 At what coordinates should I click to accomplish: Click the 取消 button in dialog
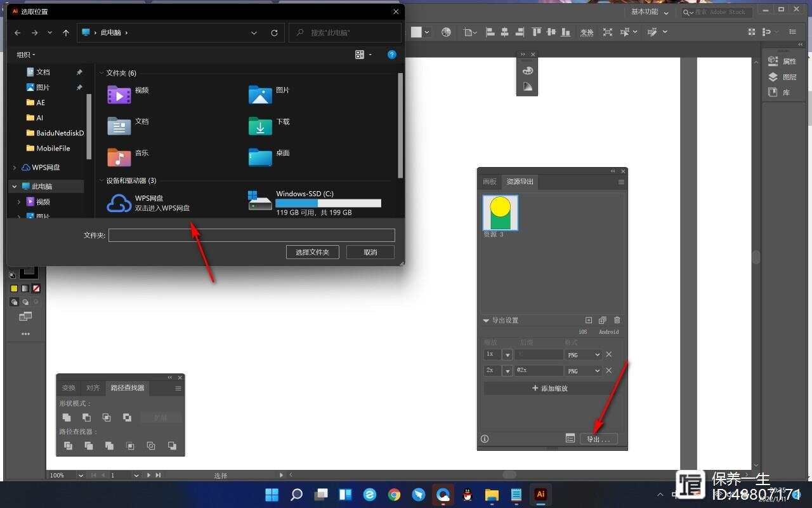click(x=370, y=252)
